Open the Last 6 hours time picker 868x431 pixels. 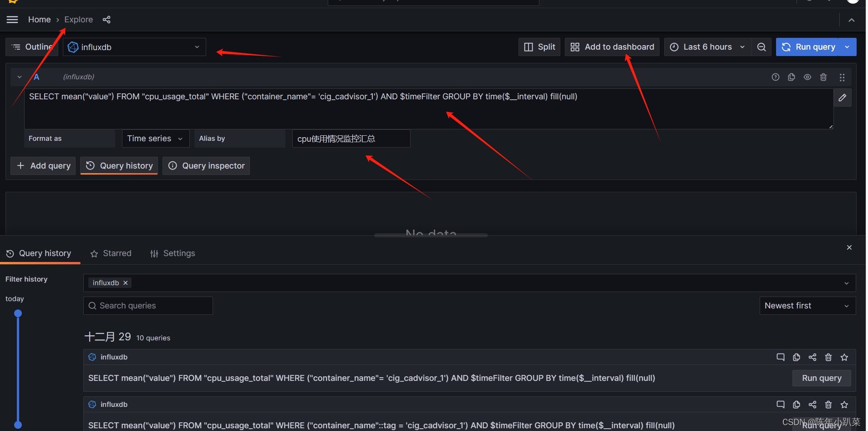point(707,47)
